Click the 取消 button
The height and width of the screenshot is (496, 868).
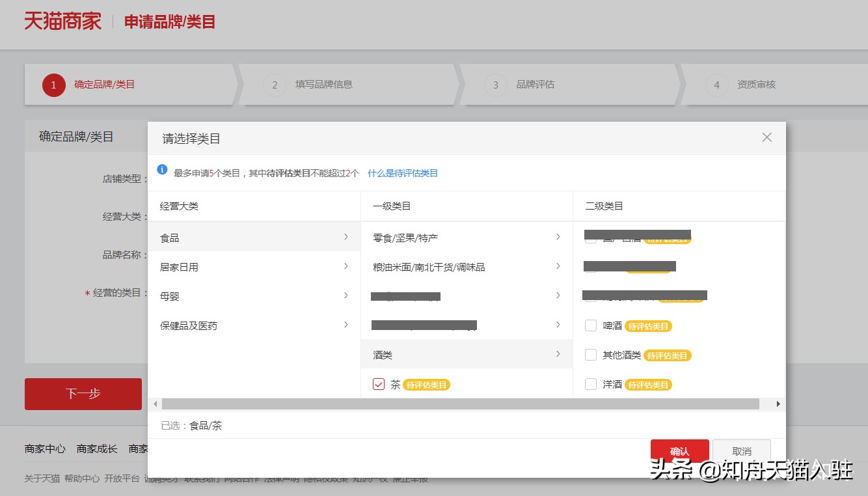(x=741, y=450)
